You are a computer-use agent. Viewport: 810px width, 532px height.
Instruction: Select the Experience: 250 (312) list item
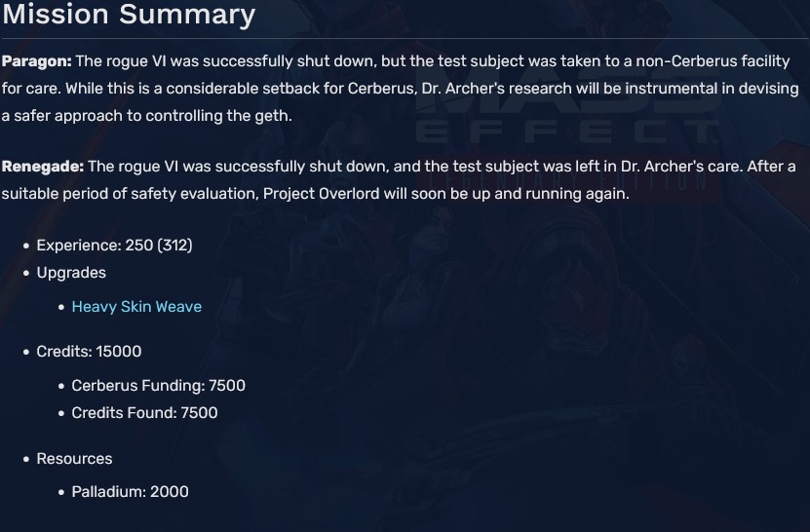click(114, 246)
